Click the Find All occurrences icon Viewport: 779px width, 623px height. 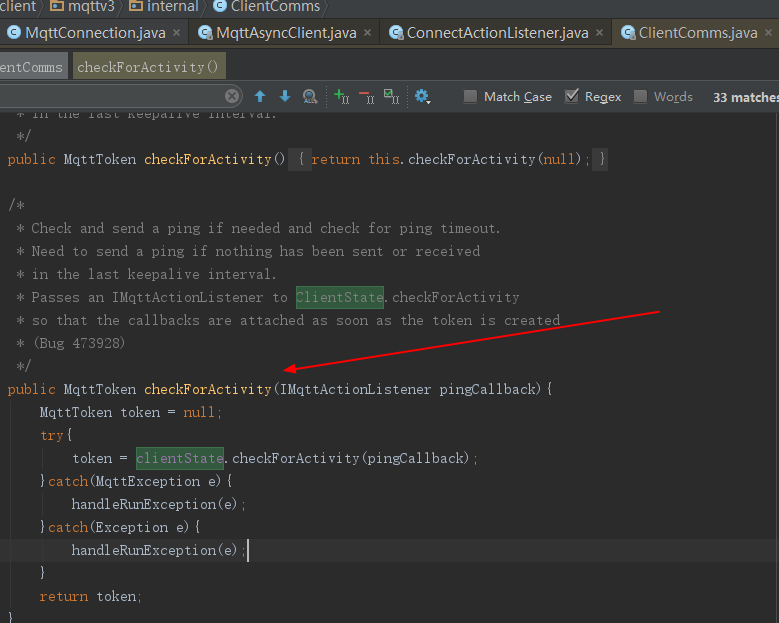click(310, 96)
